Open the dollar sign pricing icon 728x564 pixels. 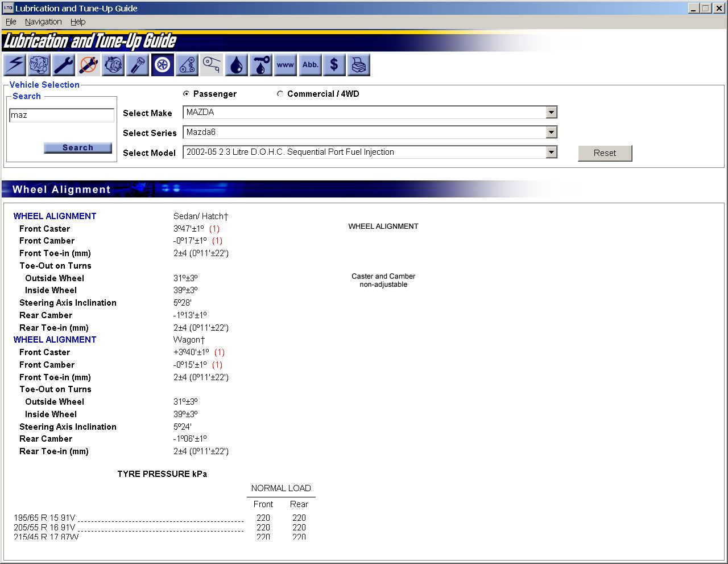(x=334, y=65)
